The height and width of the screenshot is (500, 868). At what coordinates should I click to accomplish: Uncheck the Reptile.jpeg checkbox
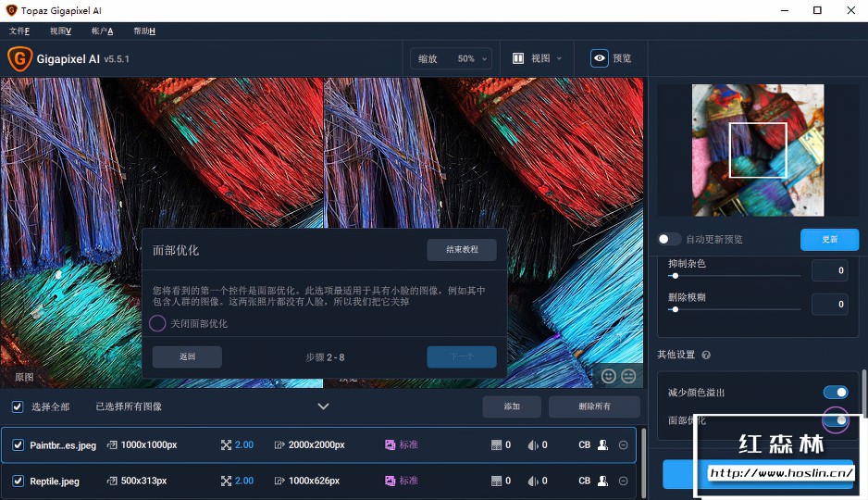pyautogui.click(x=19, y=481)
